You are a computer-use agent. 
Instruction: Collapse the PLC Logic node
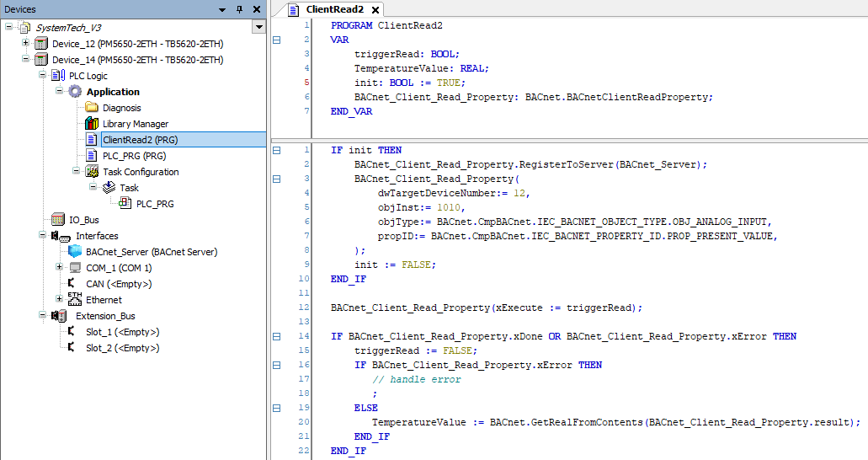42,75
